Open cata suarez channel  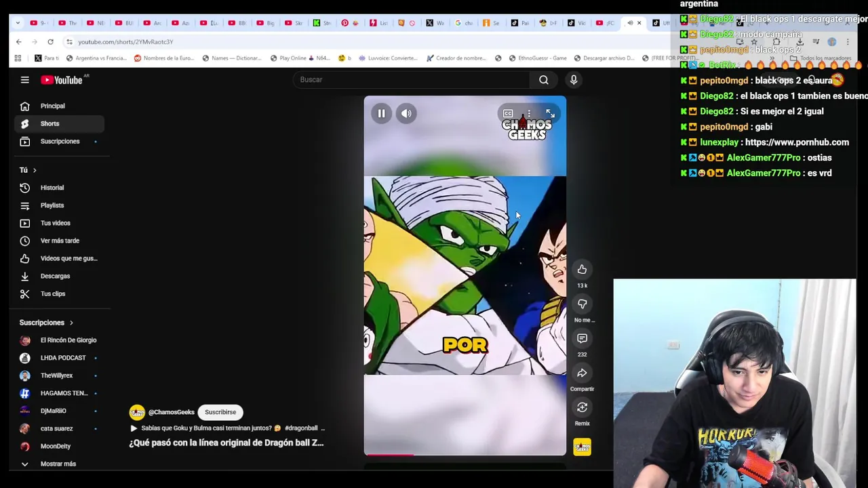(60, 428)
